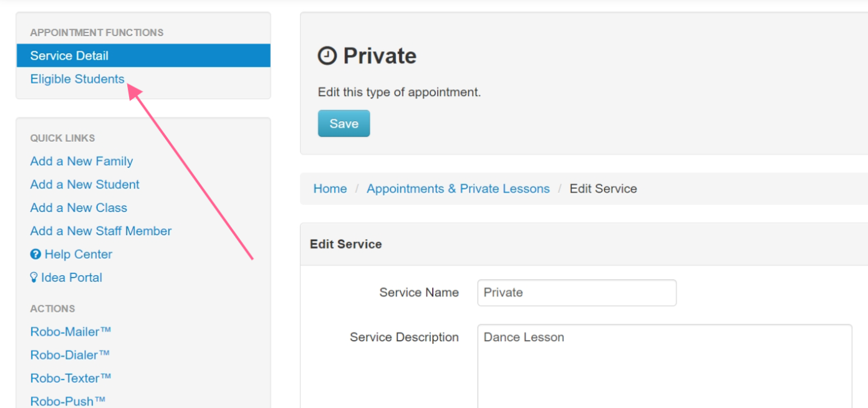Image resolution: width=868 pixels, height=408 pixels.
Task: Open the Help Center link
Action: pos(78,255)
